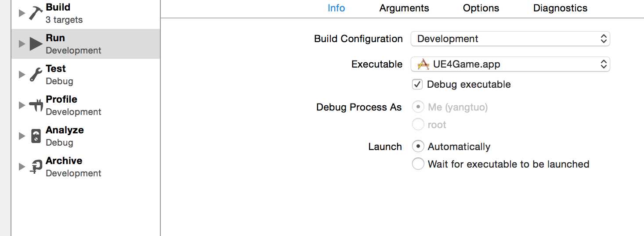Click the Build hammer icon
Viewport: 644px width, 236px height.
pos(36,13)
